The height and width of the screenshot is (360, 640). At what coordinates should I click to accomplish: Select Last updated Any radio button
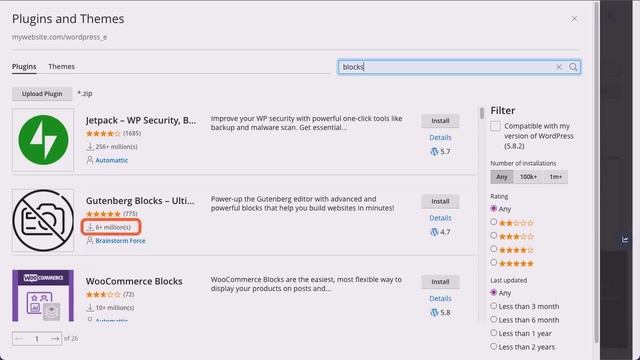[493, 293]
